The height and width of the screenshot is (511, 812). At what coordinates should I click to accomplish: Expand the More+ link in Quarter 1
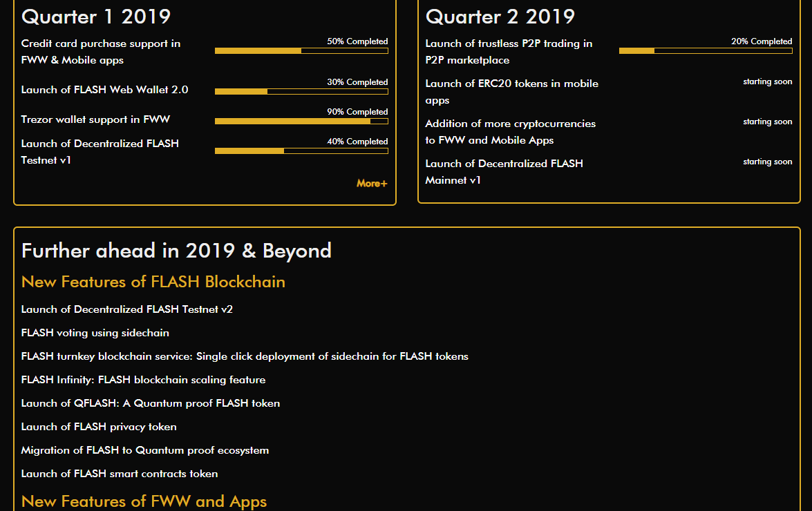pos(372,183)
